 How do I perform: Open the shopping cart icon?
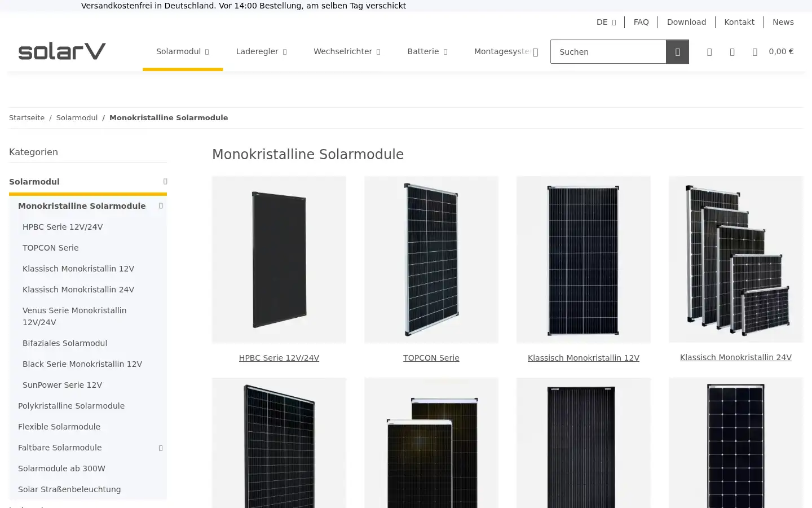(754, 51)
